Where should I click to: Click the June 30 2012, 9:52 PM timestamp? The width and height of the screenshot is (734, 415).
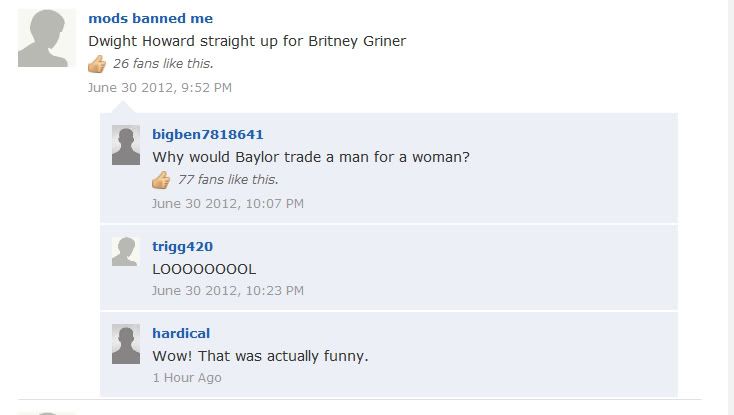click(160, 87)
